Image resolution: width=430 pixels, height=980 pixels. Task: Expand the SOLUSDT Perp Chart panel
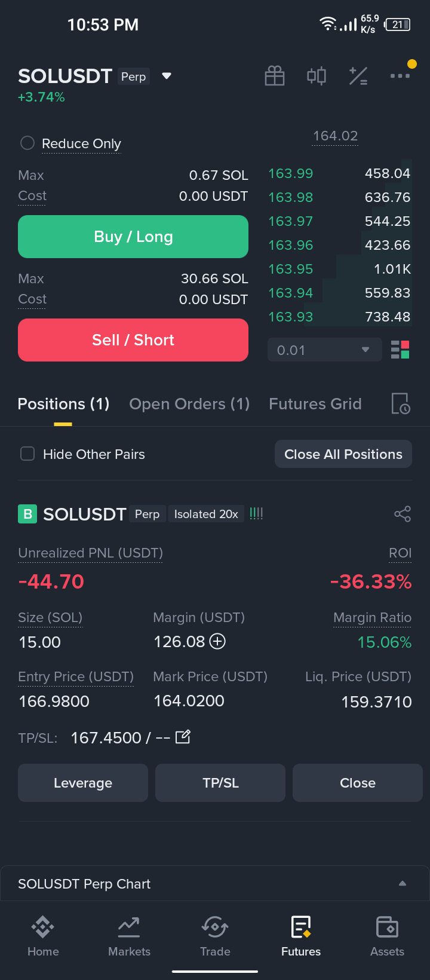215,884
